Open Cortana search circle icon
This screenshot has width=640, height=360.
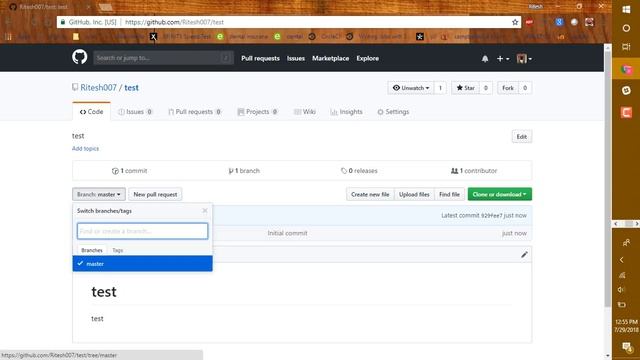point(626,28)
